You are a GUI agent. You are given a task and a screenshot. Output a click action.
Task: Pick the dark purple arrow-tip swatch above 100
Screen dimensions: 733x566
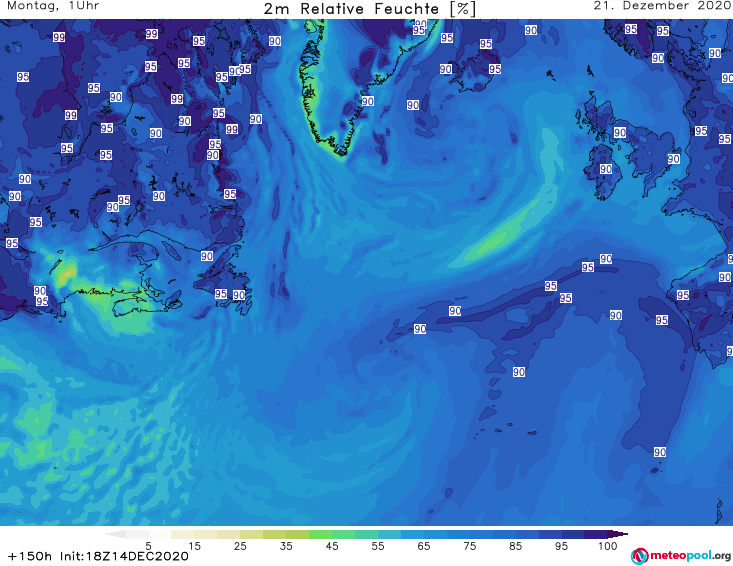pyautogui.click(x=618, y=534)
